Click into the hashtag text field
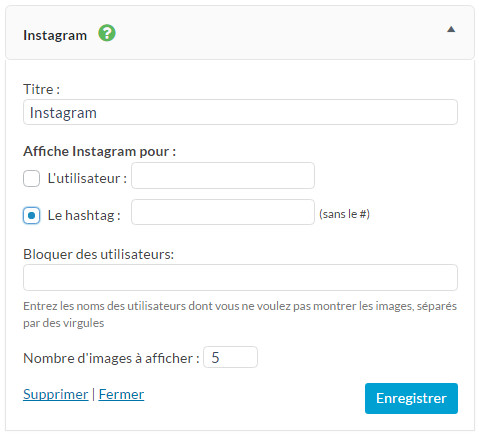479x434 pixels. pyautogui.click(x=223, y=212)
